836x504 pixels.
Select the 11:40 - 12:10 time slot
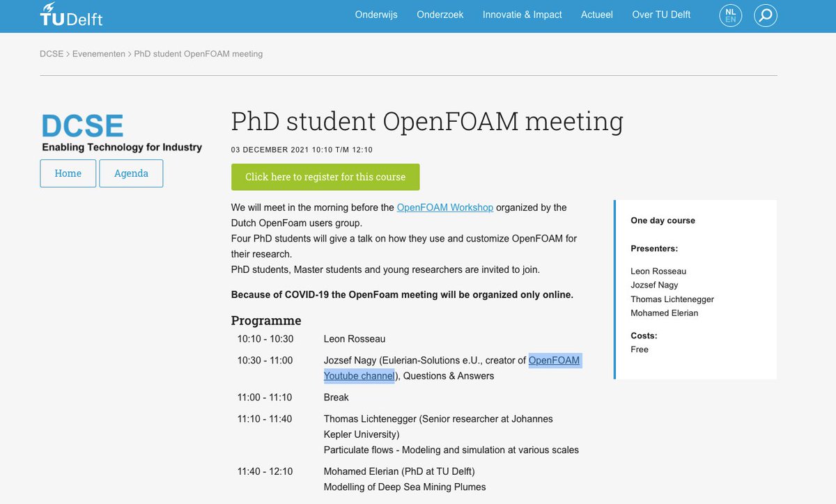coord(265,471)
